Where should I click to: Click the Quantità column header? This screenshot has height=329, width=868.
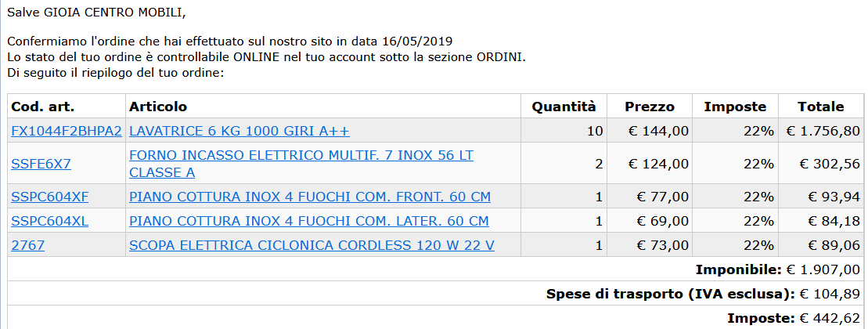pyautogui.click(x=564, y=107)
